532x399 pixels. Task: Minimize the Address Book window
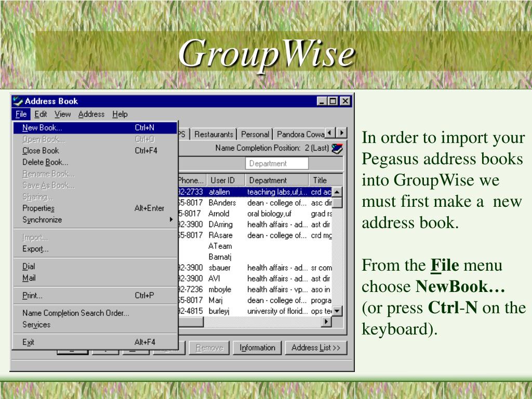coord(322,101)
